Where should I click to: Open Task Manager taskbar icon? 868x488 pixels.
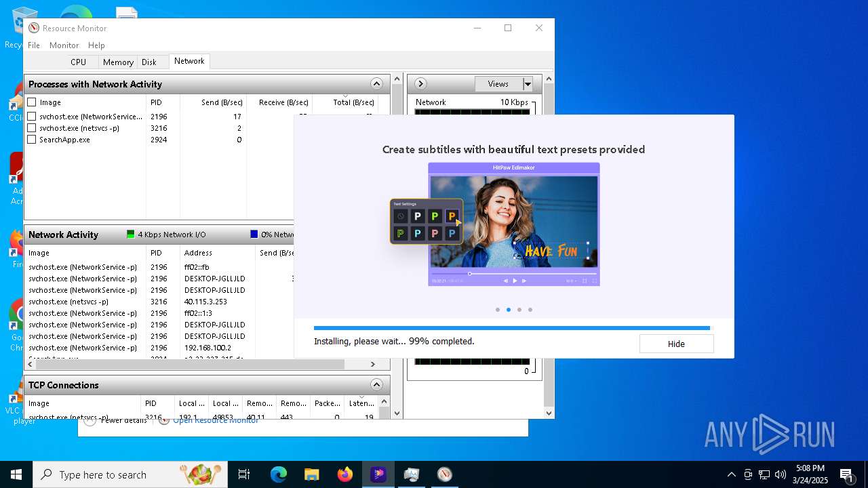coord(411,474)
